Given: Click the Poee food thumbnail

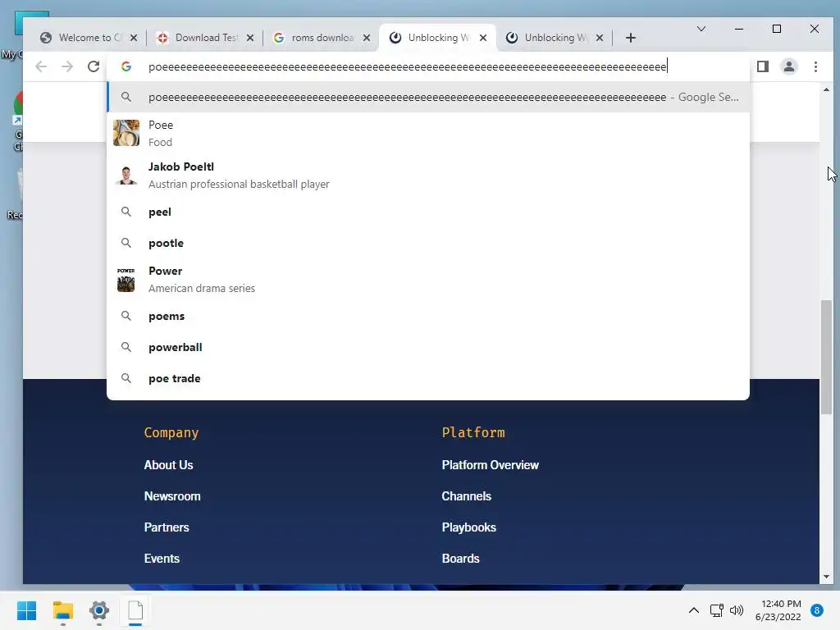Looking at the screenshot, I should tap(126, 133).
